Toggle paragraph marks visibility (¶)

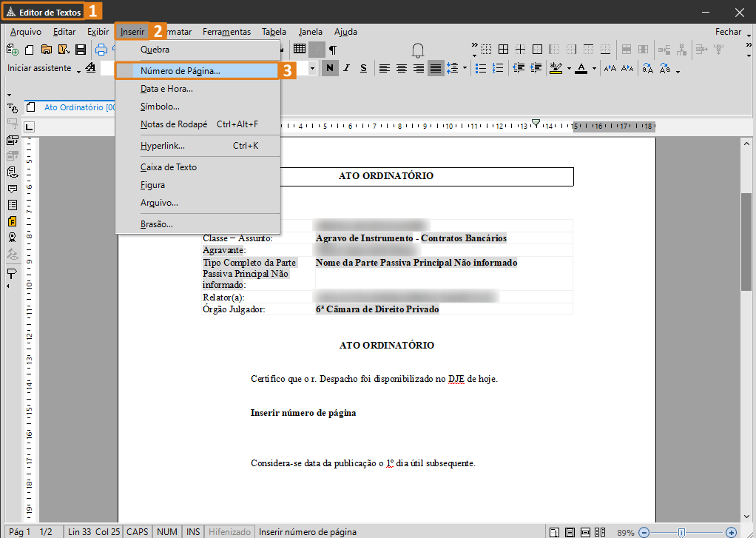333,49
